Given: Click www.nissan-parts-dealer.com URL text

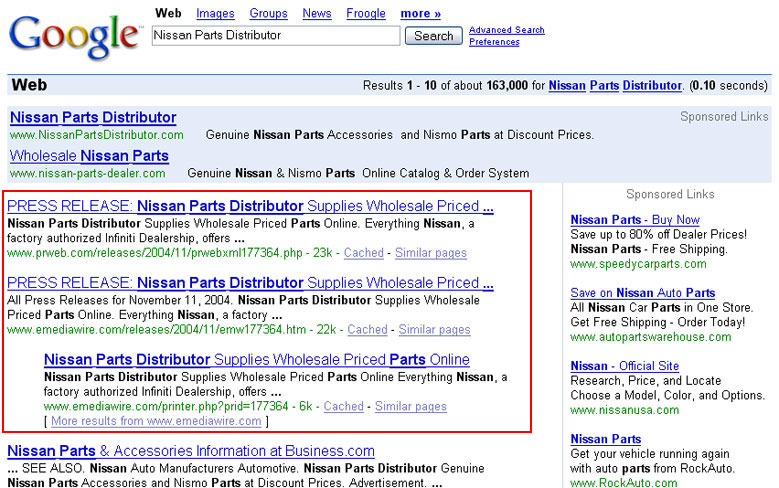Looking at the screenshot, I should (x=87, y=173).
